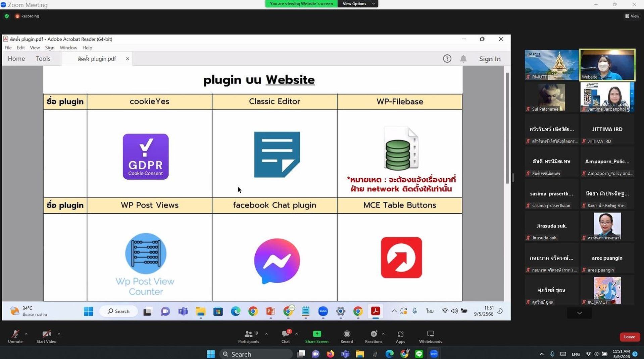Image resolution: width=644 pixels, height=359 pixels.
Task: Open File menu in Acrobat Reader
Action: [x=8, y=48]
